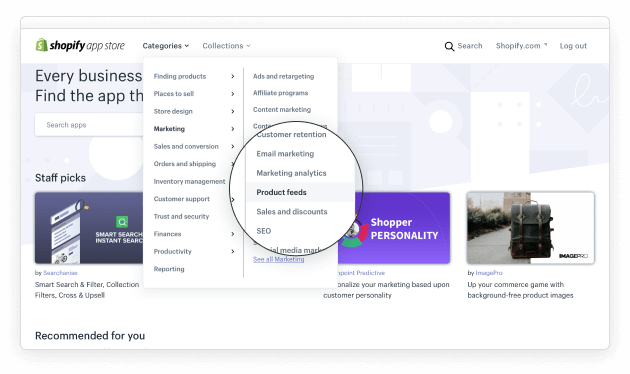Select Finances category
Screen dimensions: 630x374
pos(167,234)
